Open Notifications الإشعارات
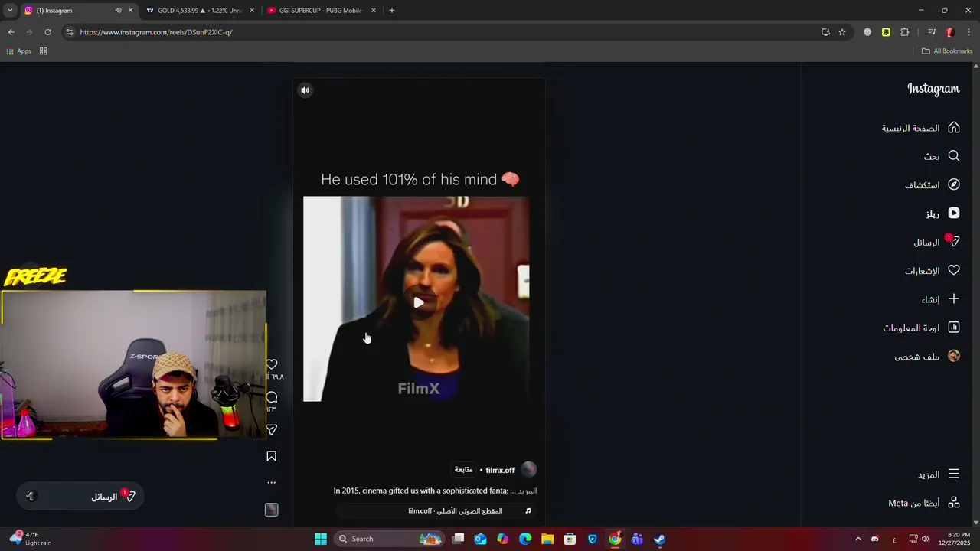Viewport: 980px width, 551px height. click(x=932, y=271)
